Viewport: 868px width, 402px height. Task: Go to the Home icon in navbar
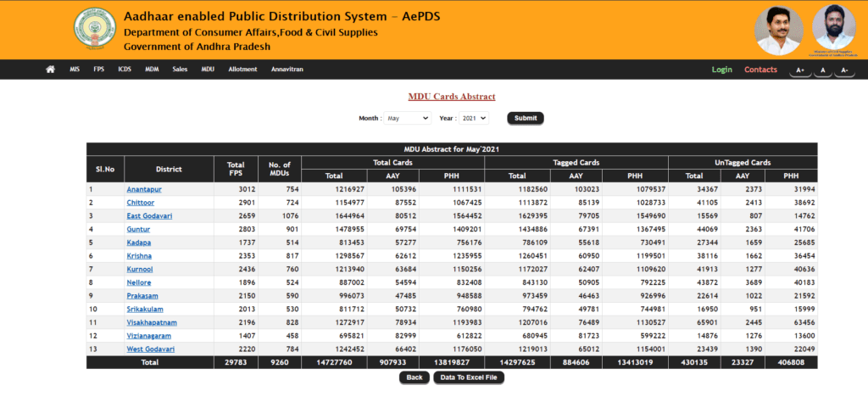pyautogui.click(x=50, y=70)
